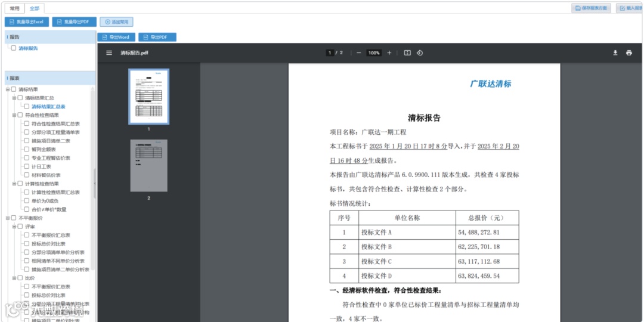Click the fit-to-page icon in PDF toolbar
This screenshot has height=322, width=644.
407,53
